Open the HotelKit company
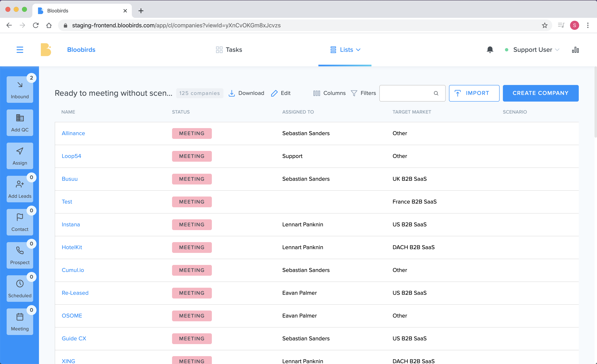 point(72,247)
